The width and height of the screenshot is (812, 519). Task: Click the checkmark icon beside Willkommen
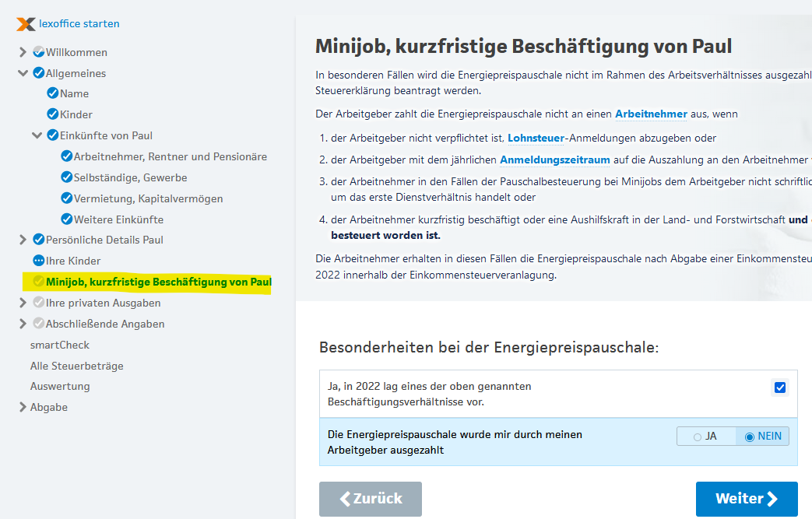38,52
